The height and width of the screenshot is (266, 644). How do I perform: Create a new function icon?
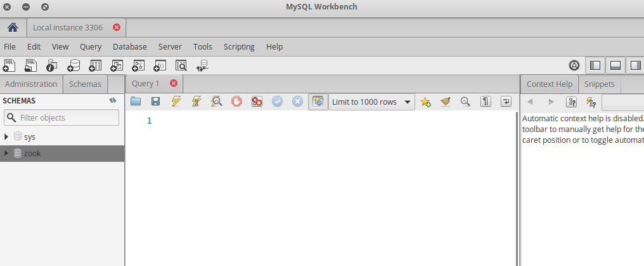[x=160, y=65]
